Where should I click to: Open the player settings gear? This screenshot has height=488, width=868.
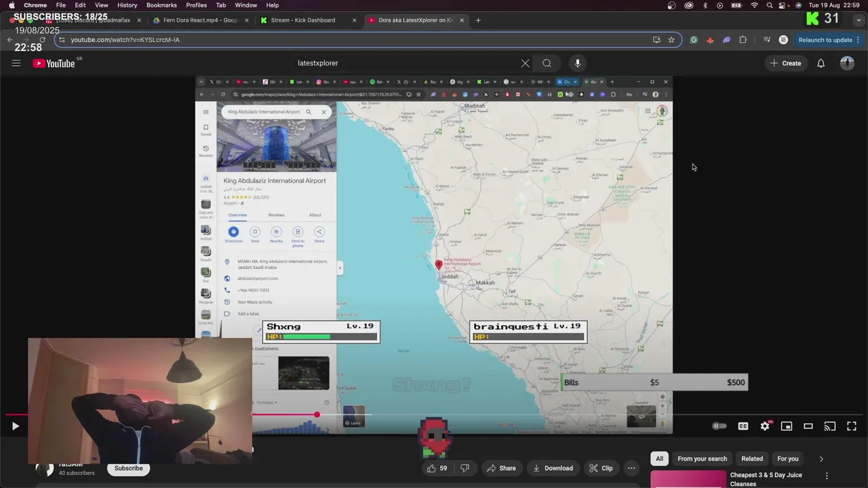[765, 426]
